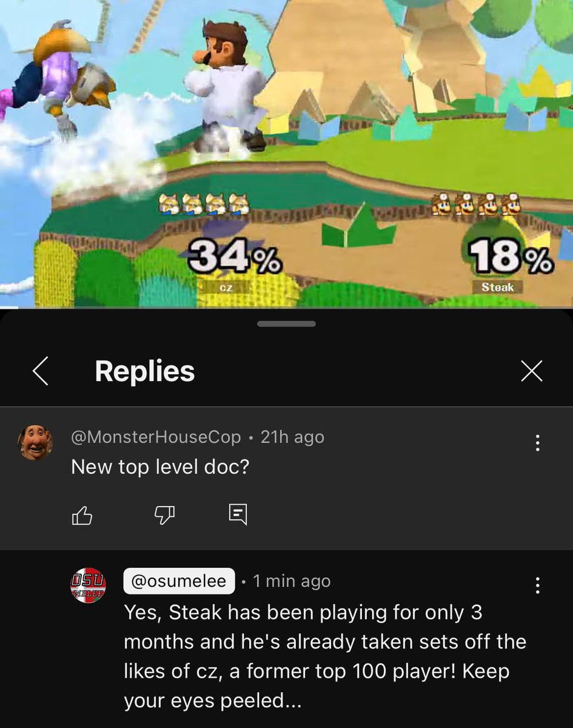Viewport: 573px width, 728px height.
Task: Like MonsterHouseCop's comment
Action: coord(82,516)
